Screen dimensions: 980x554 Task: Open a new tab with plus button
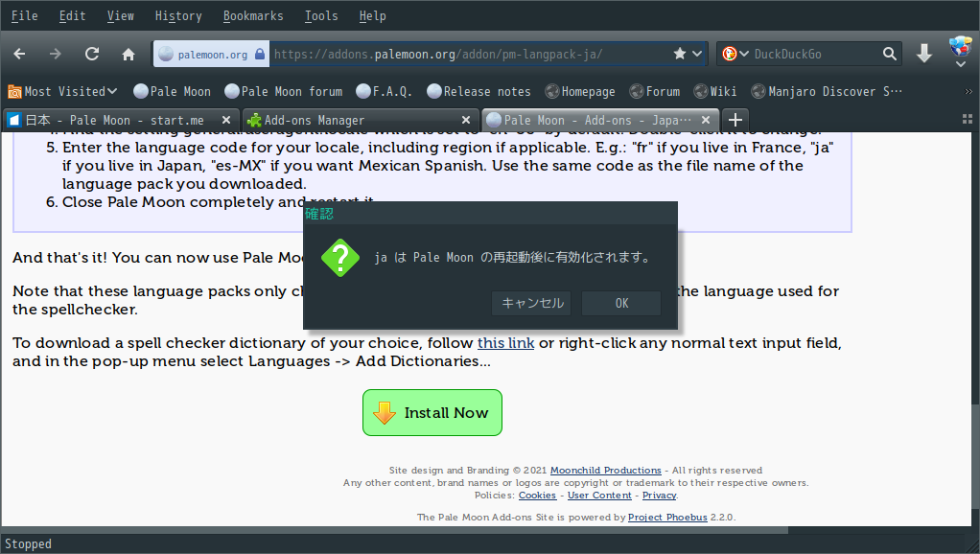coord(735,120)
